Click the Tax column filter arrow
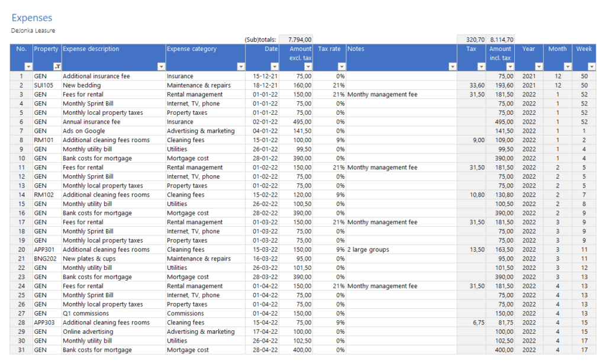Image resolution: width=606 pixels, height=364 pixels. pyautogui.click(x=481, y=67)
